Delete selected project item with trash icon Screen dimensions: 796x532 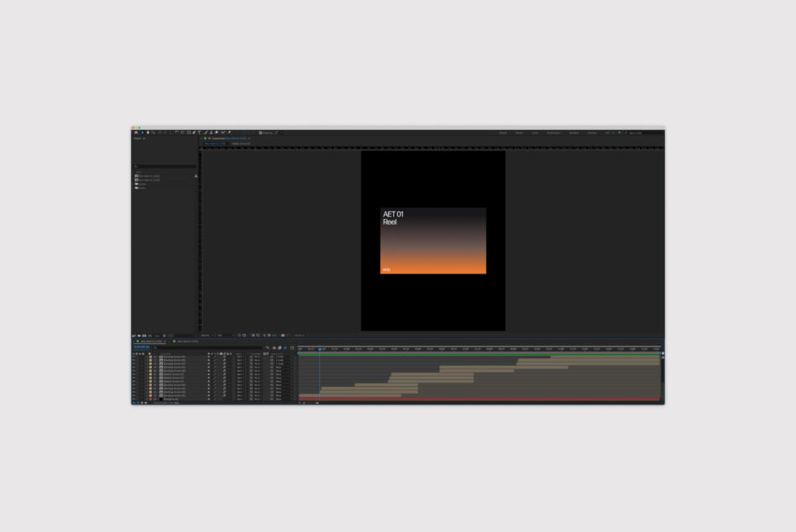click(164, 335)
